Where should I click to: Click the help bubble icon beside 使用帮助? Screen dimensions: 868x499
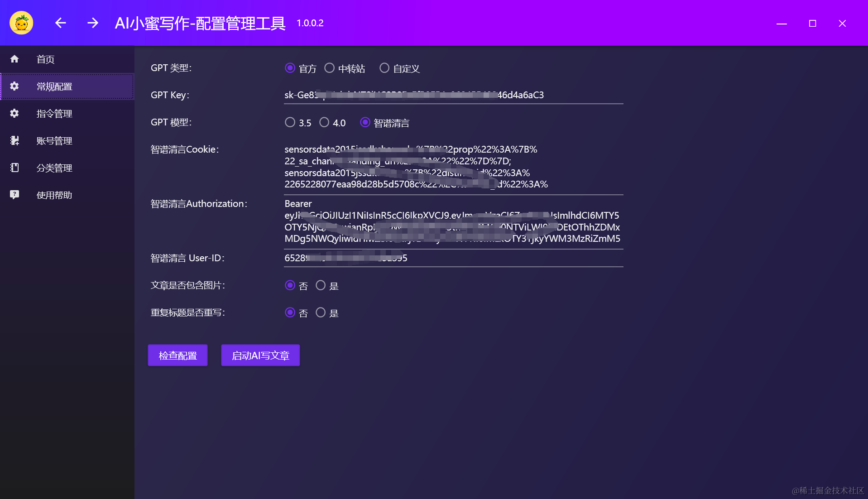[14, 195]
